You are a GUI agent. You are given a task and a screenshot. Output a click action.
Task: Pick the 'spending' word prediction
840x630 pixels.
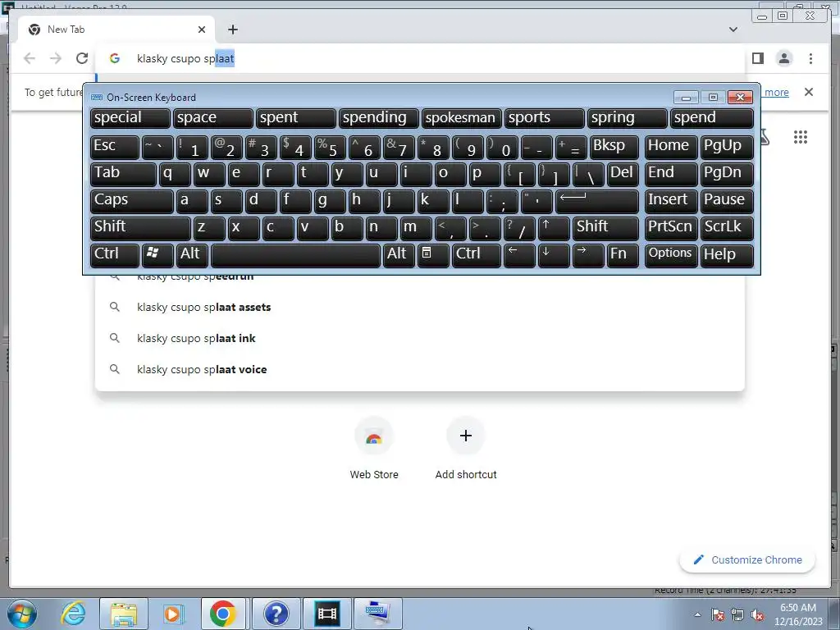coord(379,118)
